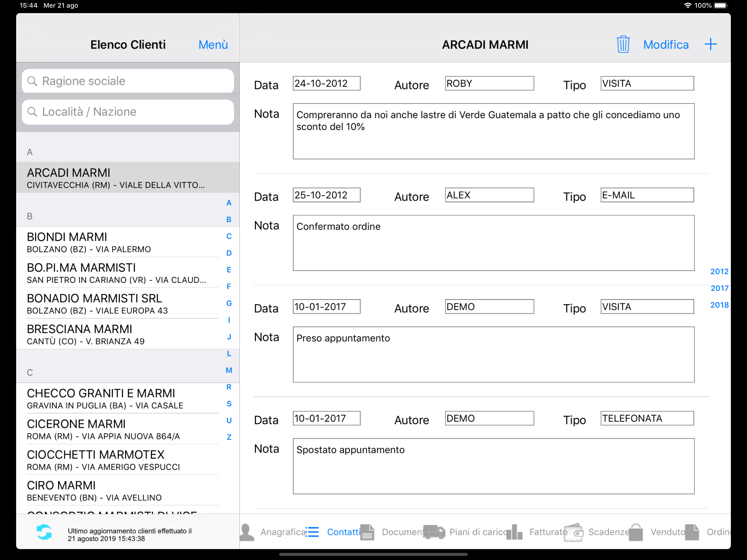Screen dimensions: 747x560
Task: Select the Autore field ALEX
Action: click(x=489, y=195)
